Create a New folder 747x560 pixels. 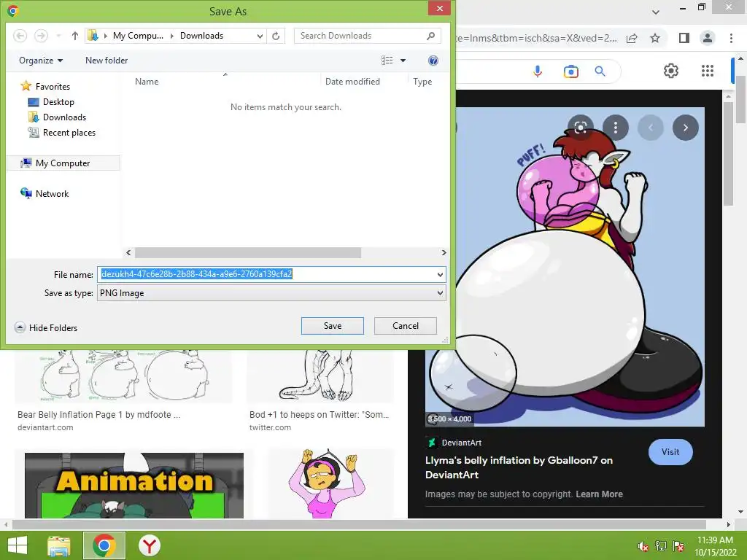(107, 61)
